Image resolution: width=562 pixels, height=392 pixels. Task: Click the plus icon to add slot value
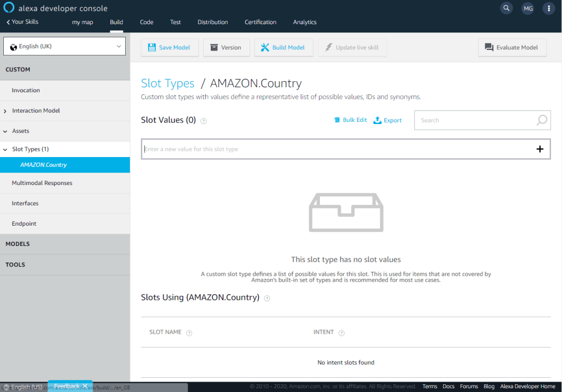[x=539, y=149]
